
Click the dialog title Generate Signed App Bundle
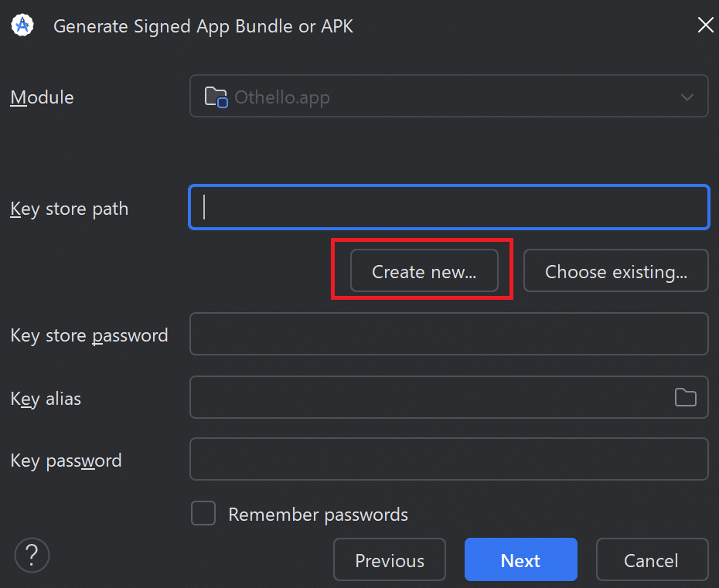[203, 25]
